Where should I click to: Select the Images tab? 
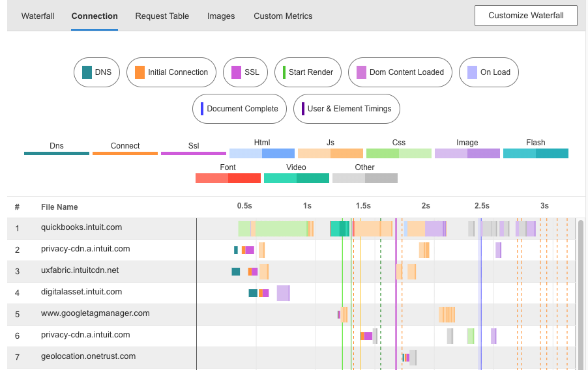tap(221, 16)
